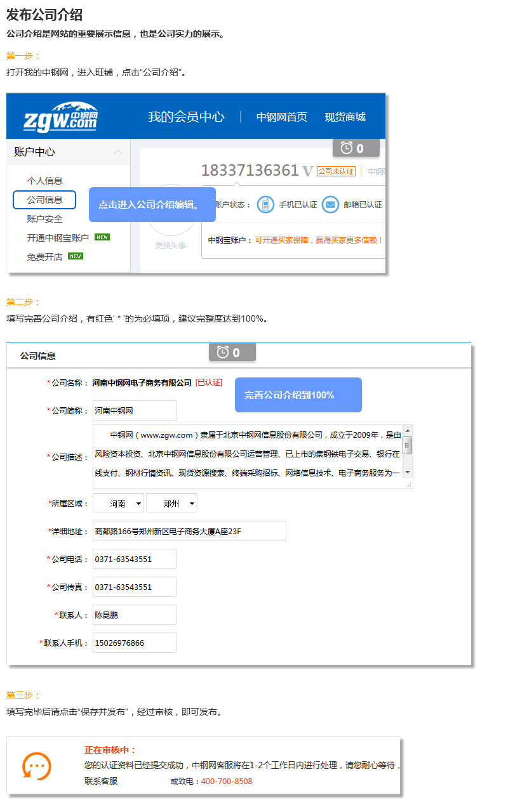The height and width of the screenshot is (812, 527).
Task: Click the 公司信息 panel heading
Action: [x=37, y=357]
